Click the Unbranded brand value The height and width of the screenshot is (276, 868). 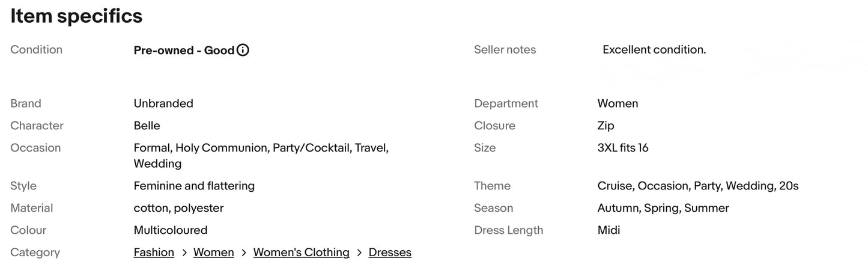(163, 103)
